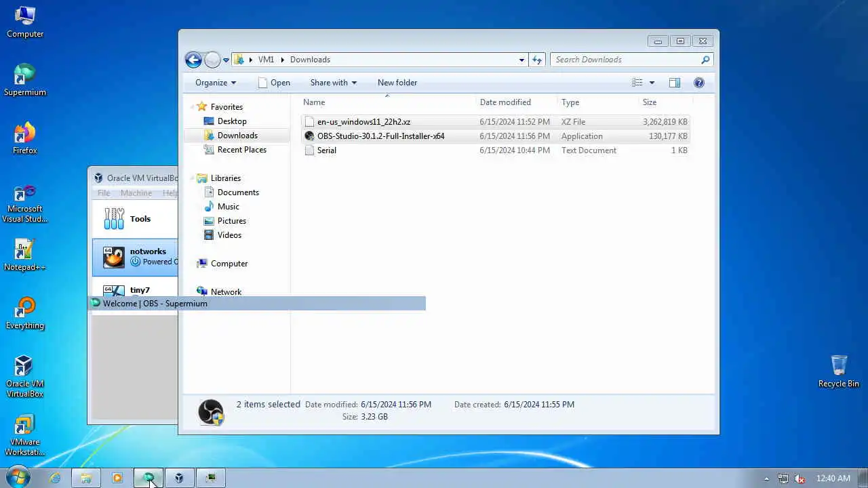Go back in Explorer navigation
This screenshot has height=488, width=868.
[193, 60]
